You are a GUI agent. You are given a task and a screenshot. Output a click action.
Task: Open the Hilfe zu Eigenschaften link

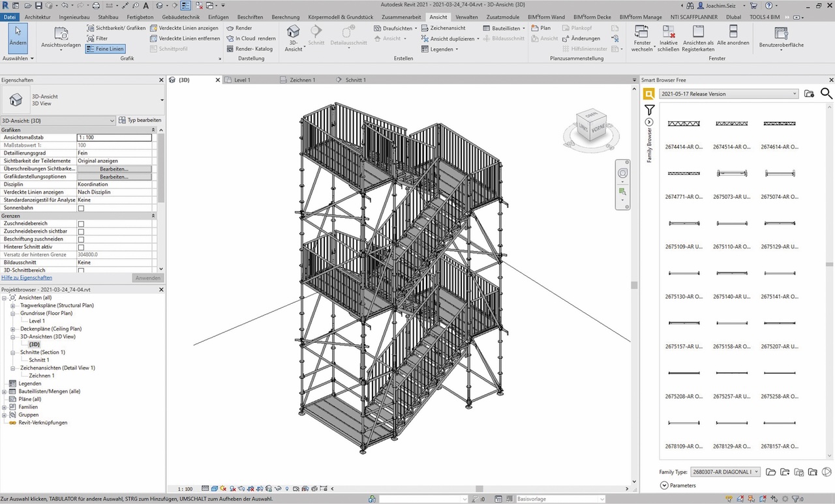point(27,278)
